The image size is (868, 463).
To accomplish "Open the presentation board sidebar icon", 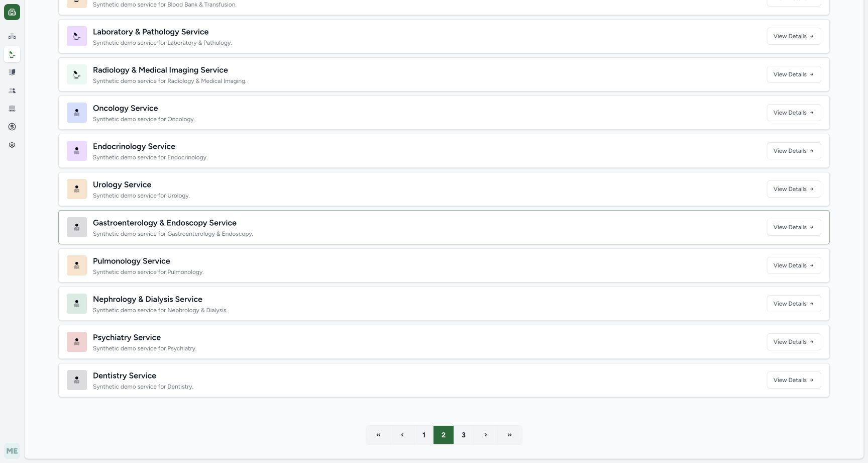I will tap(12, 109).
